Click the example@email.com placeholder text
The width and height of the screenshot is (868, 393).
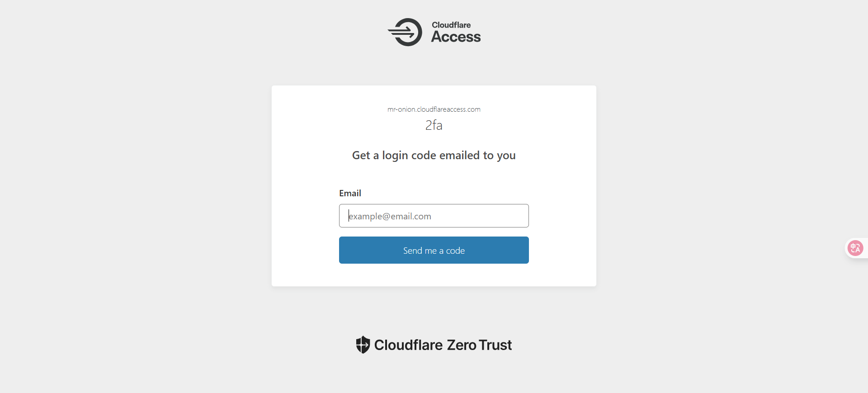(x=390, y=216)
